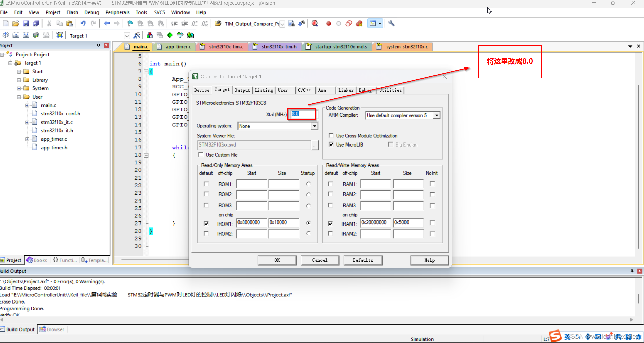Expand the Start folder
This screenshot has width=644, height=343.
pos(19,72)
